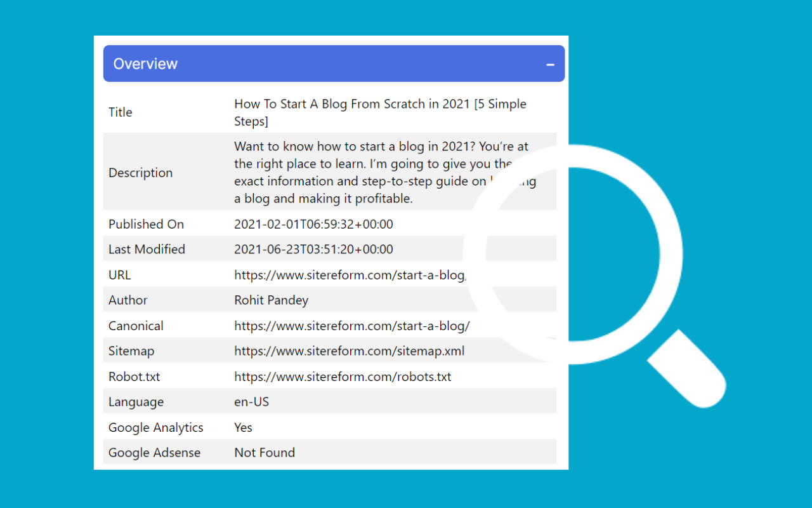
Task: Click the Google Analytics Yes value
Action: click(243, 427)
